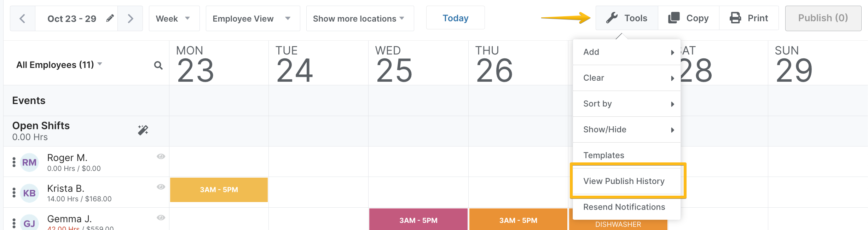This screenshot has height=230, width=868.
Task: Toggle visibility eye for Gemma J.
Action: (161, 218)
